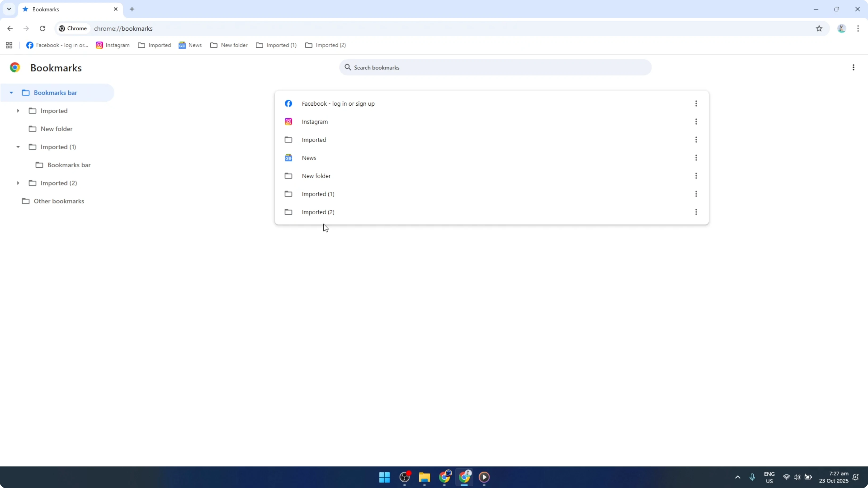Collapse the Bookmarks bar tree node
868x488 pixels.
click(x=11, y=93)
